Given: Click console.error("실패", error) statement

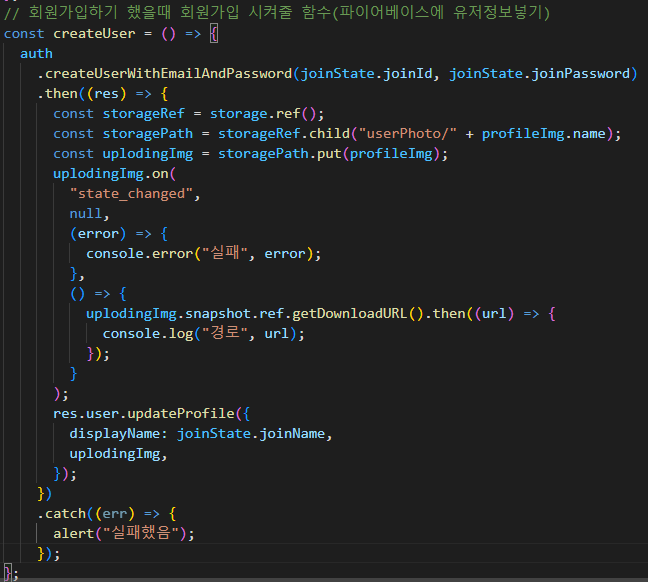Looking at the screenshot, I should 203,253.
